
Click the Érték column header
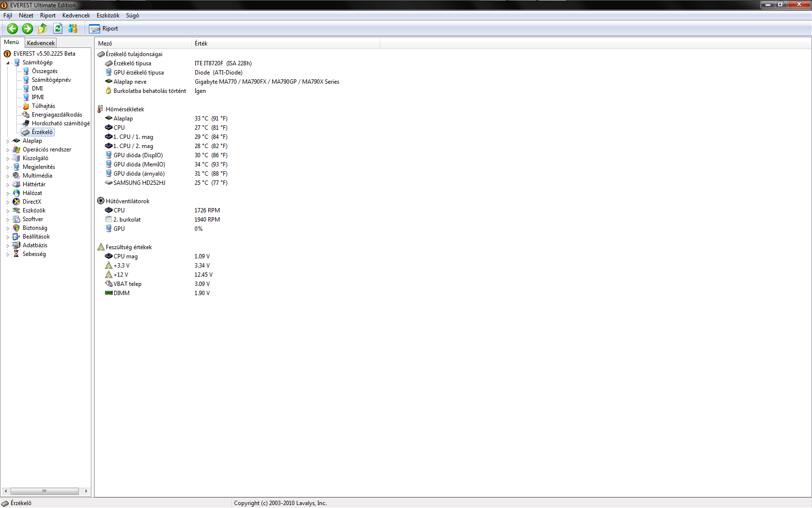[286, 44]
